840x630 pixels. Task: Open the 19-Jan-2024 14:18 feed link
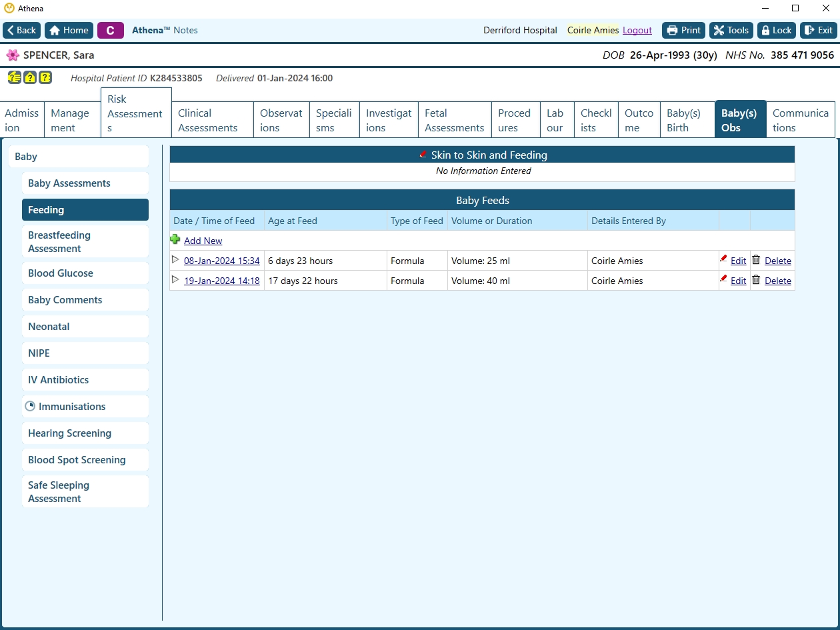pos(222,281)
